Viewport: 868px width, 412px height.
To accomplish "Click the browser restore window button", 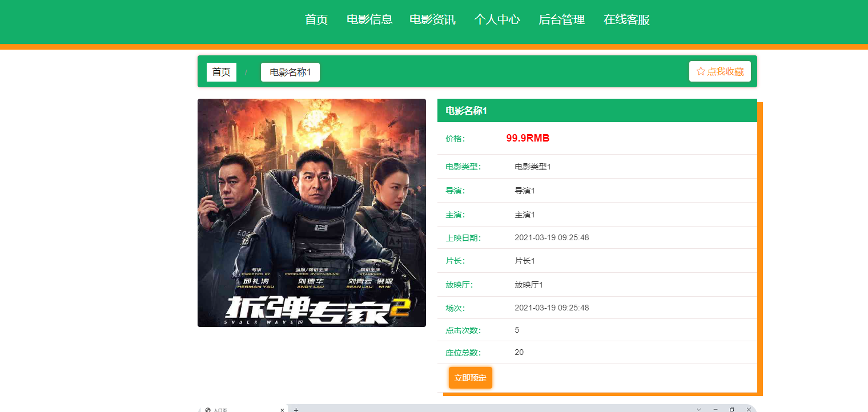I will coord(732,409).
